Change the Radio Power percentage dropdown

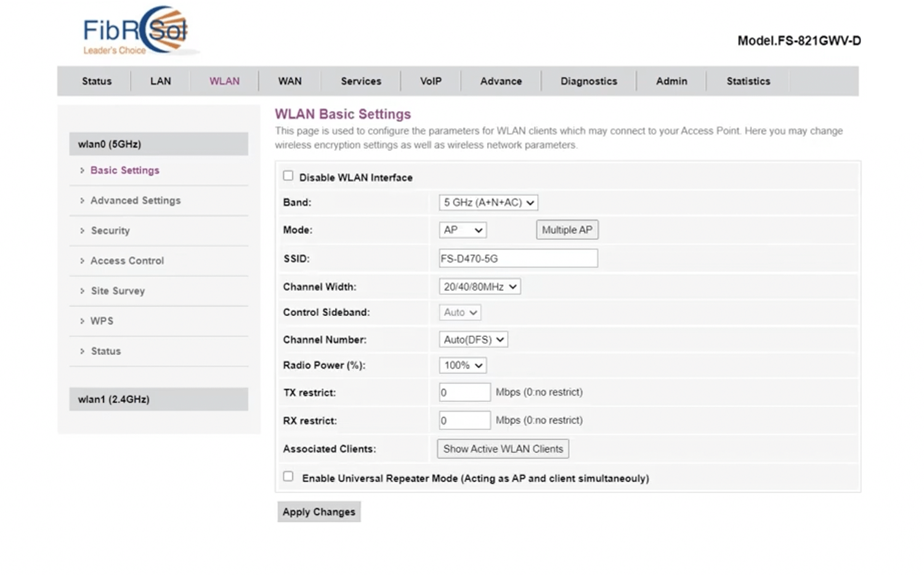click(x=463, y=365)
